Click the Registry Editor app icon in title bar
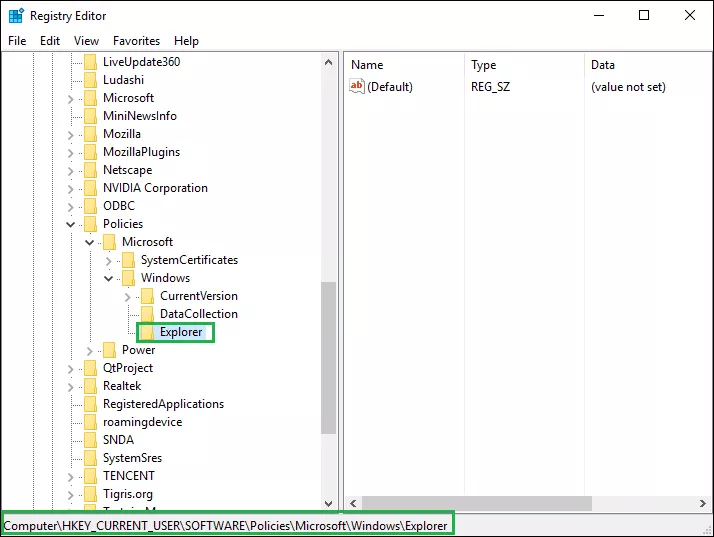The height and width of the screenshot is (537, 714). click(16, 15)
